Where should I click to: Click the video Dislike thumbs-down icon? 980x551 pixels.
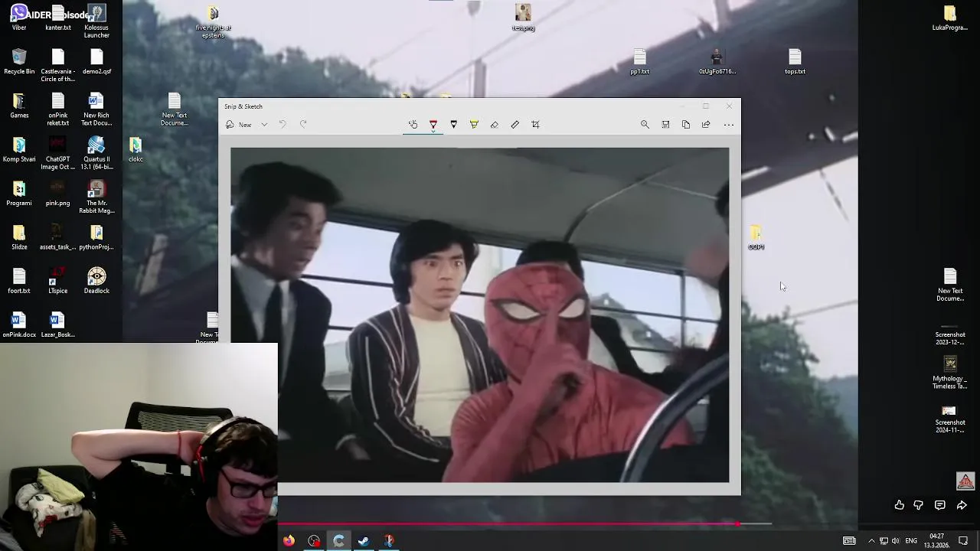[919, 505]
